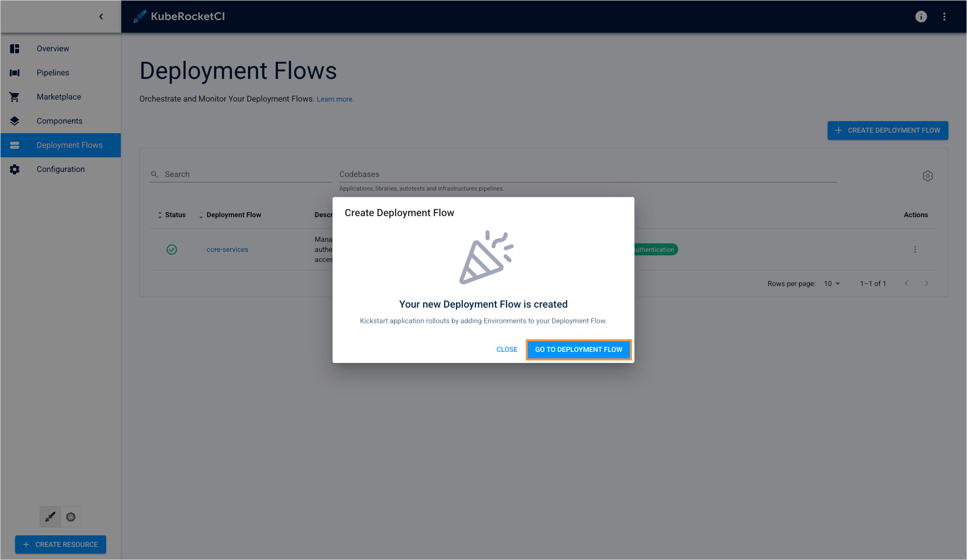Open Overview in the sidebar

(53, 49)
